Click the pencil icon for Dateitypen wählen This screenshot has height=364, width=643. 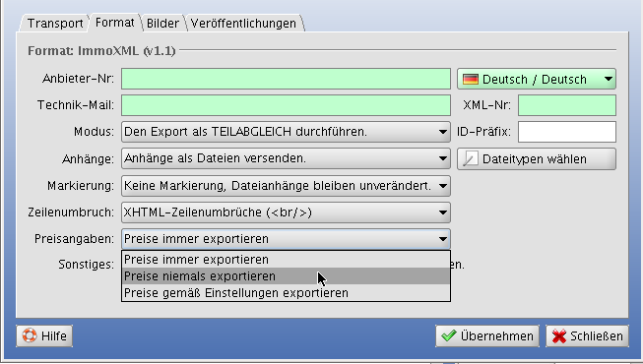(x=470, y=159)
